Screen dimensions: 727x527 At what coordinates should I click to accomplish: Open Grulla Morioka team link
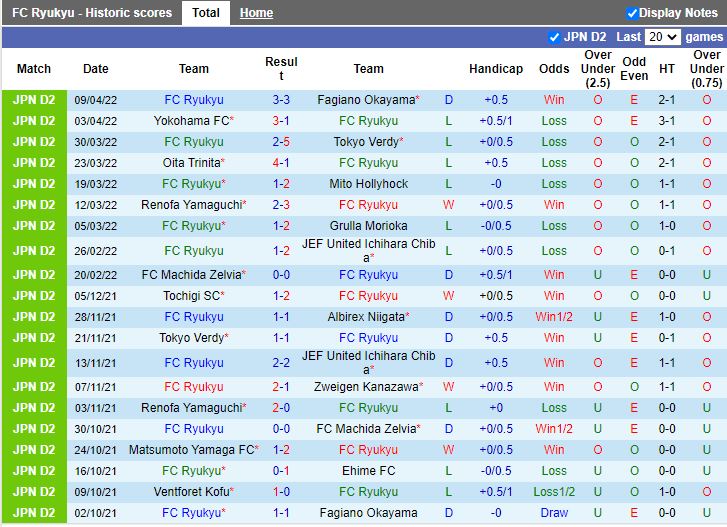coord(369,226)
